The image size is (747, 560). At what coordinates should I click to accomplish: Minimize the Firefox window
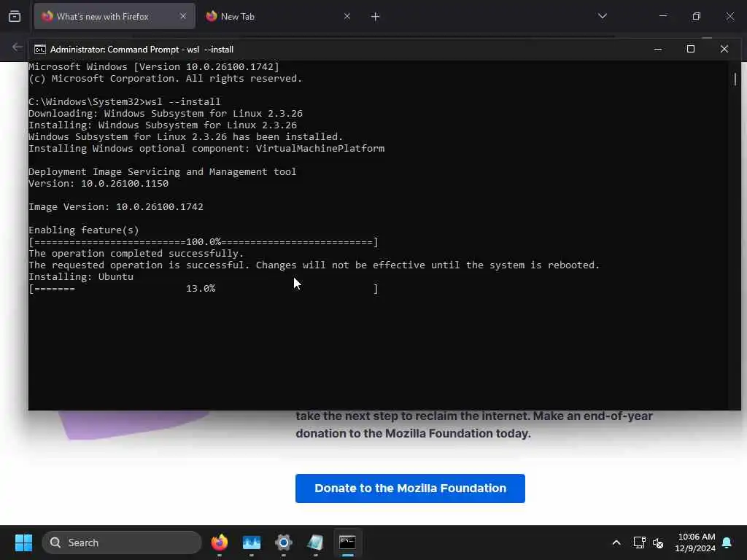tap(662, 16)
